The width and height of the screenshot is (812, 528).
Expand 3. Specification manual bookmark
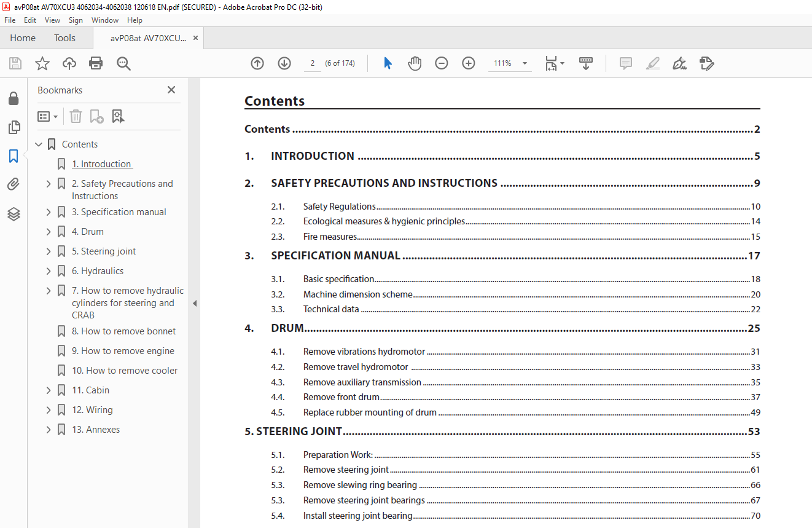click(x=49, y=212)
